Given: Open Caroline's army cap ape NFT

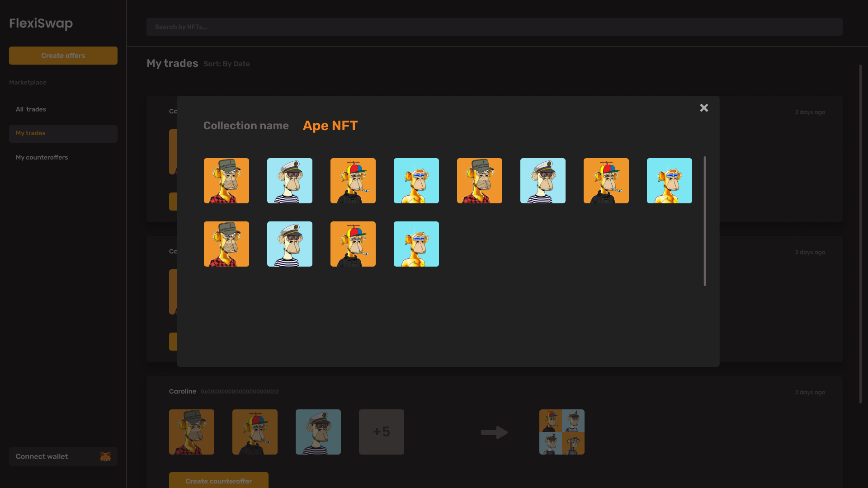Looking at the screenshot, I should pyautogui.click(x=192, y=432).
